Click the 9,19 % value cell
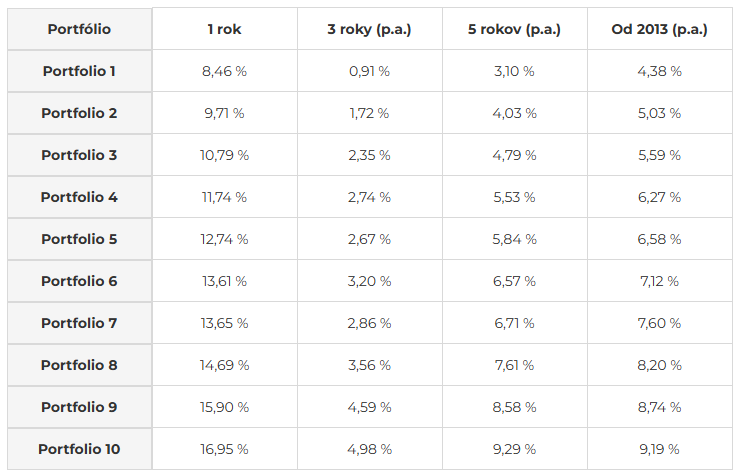Image resolution: width=738 pixels, height=475 pixels. 659,449
